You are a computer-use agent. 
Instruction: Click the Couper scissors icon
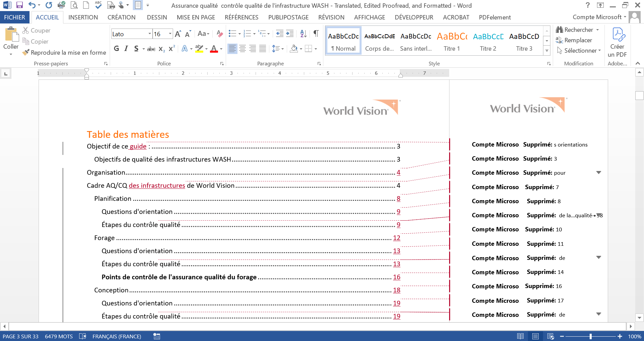[x=25, y=30]
